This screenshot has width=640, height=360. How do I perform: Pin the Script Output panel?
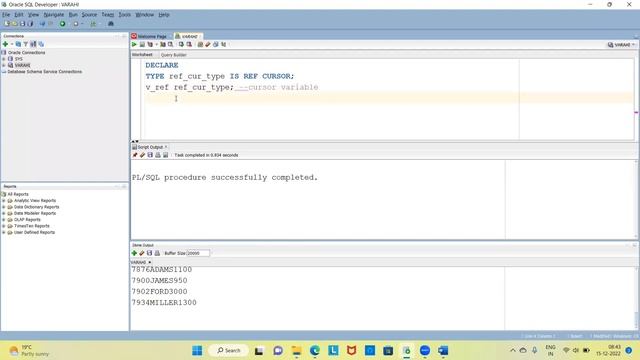(135, 155)
